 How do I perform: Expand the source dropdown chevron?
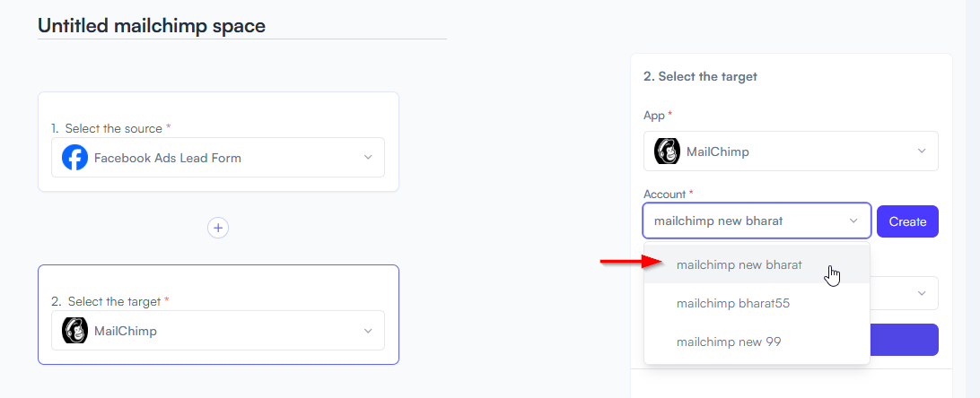368,157
